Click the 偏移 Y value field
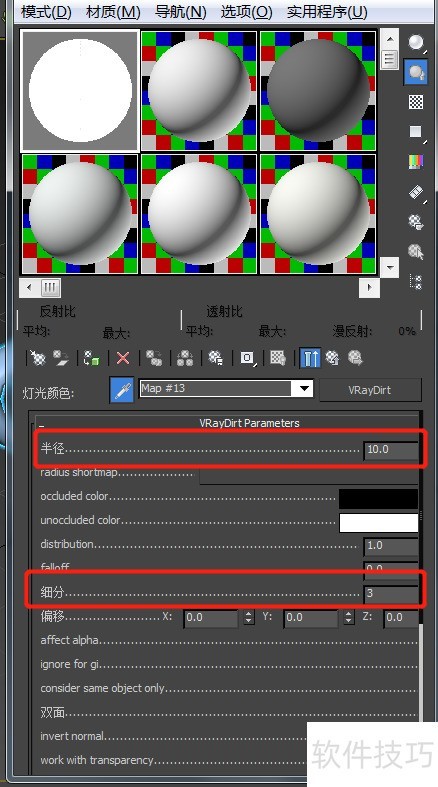 coord(310,617)
